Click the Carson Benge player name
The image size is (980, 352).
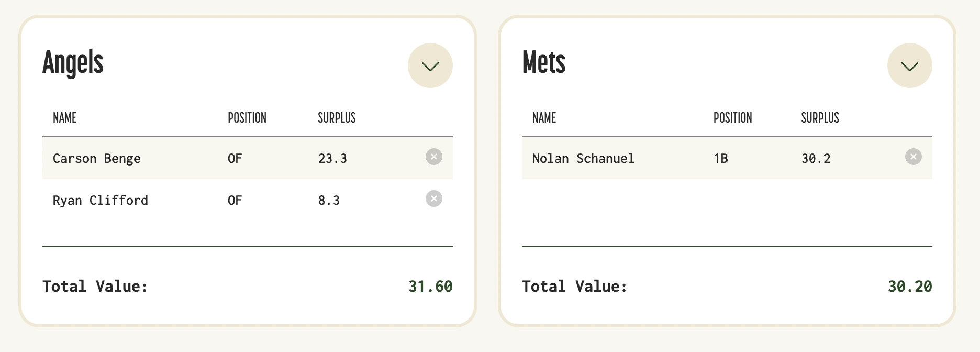coord(96,158)
